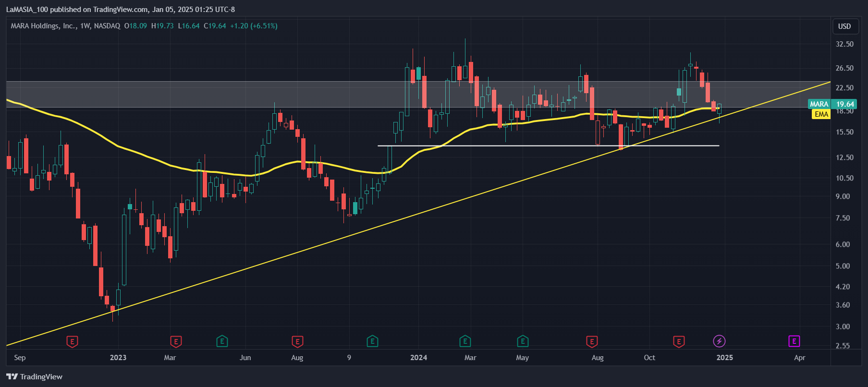Open the red earnings marker above Mar 2023

pos(176,342)
